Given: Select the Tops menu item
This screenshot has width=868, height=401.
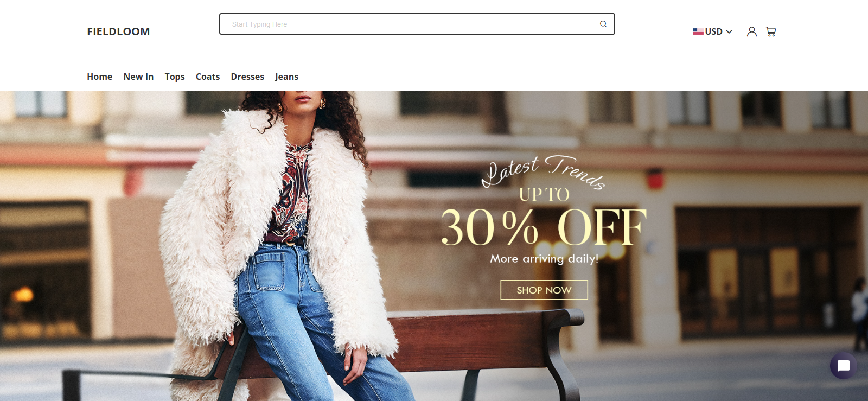Looking at the screenshot, I should click(x=175, y=77).
